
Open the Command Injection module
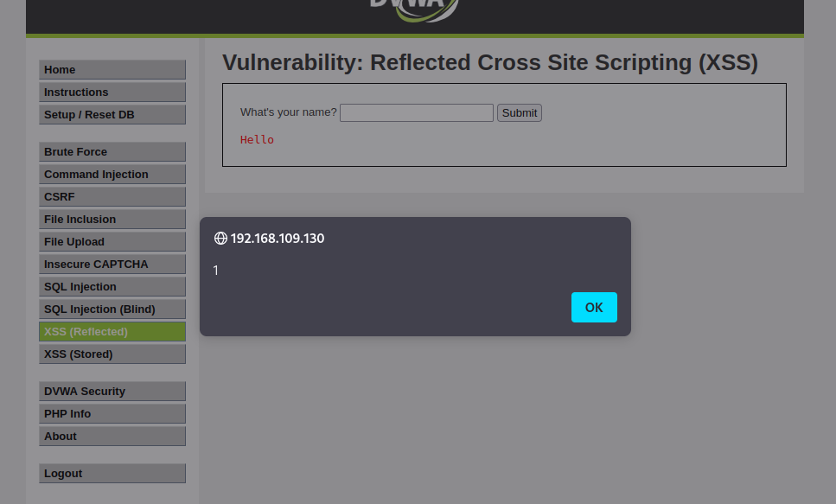point(112,175)
